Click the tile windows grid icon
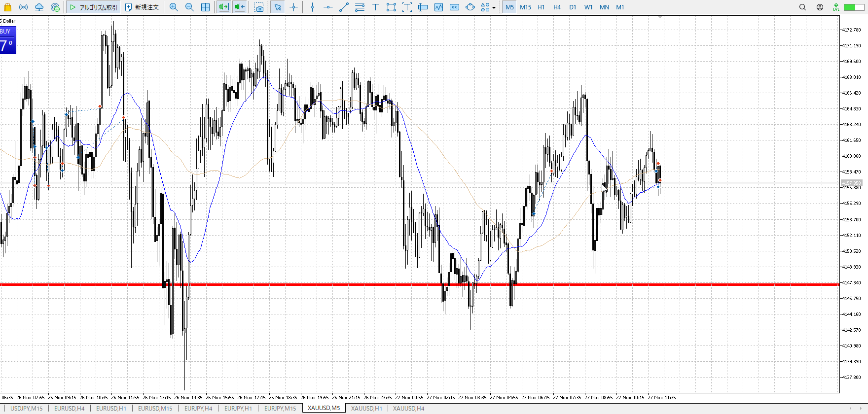 point(206,7)
